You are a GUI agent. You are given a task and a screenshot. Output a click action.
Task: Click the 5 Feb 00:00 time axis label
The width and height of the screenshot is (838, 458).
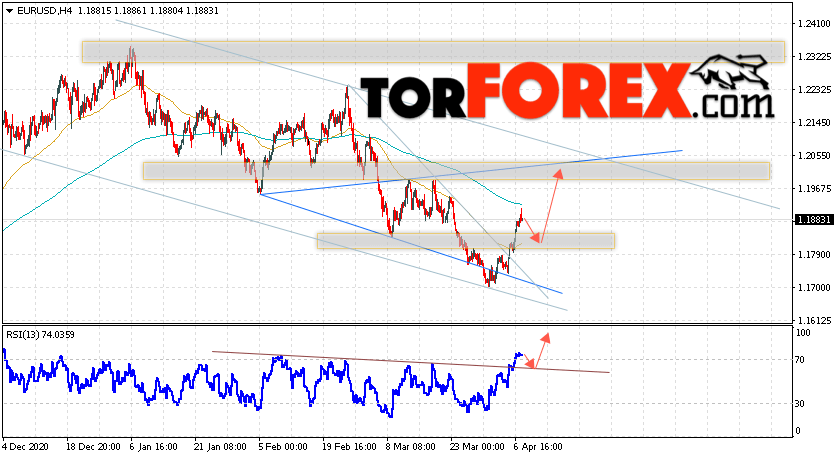tap(283, 447)
